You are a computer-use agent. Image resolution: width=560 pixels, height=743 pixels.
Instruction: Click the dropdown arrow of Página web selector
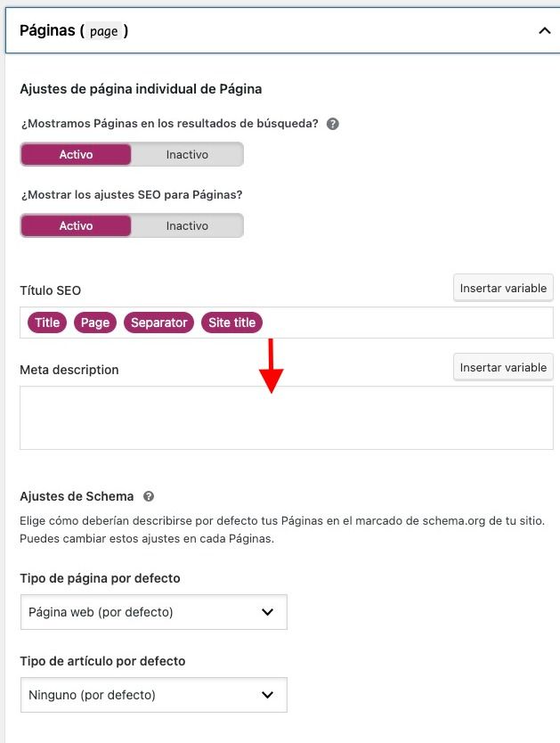click(267, 612)
